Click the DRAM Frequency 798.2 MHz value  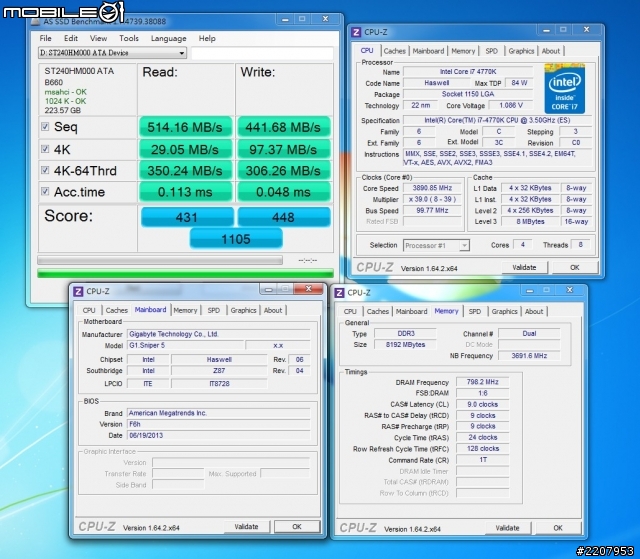pyautogui.click(x=482, y=382)
